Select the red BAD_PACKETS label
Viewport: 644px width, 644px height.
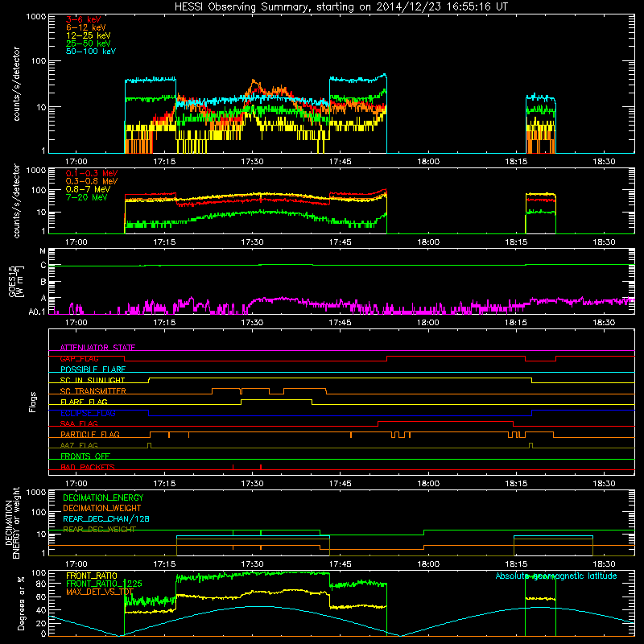88,467
